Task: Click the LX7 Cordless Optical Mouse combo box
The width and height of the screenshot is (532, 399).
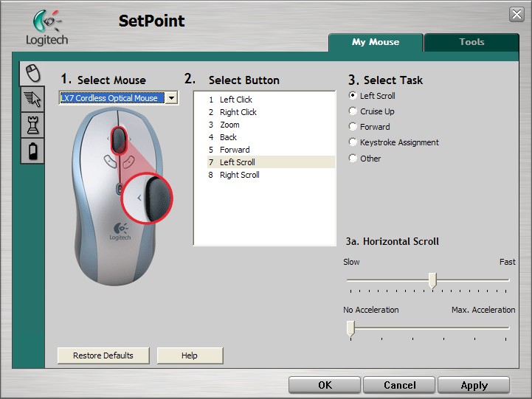Action: pos(112,98)
